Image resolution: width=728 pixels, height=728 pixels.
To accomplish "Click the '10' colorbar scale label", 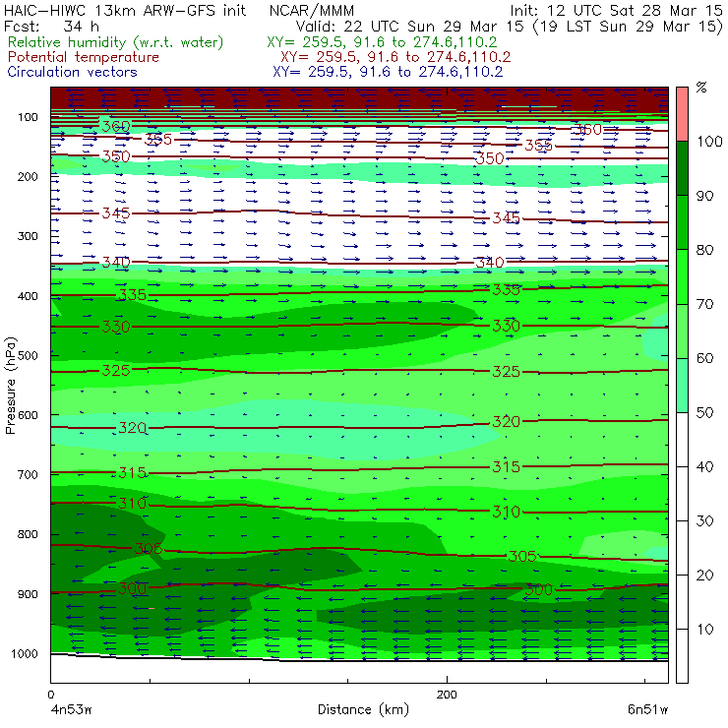I will [x=705, y=630].
